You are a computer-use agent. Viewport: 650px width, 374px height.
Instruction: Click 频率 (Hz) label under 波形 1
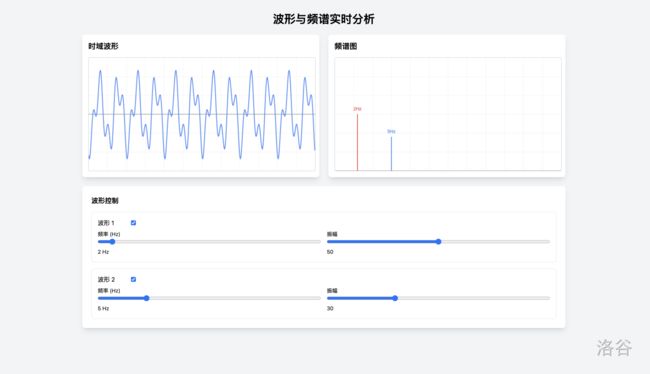pyautogui.click(x=109, y=234)
